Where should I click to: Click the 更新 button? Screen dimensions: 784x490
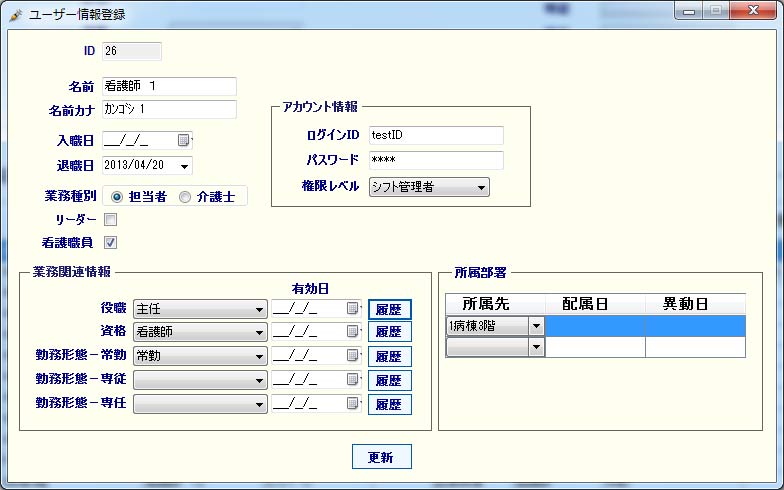(381, 457)
